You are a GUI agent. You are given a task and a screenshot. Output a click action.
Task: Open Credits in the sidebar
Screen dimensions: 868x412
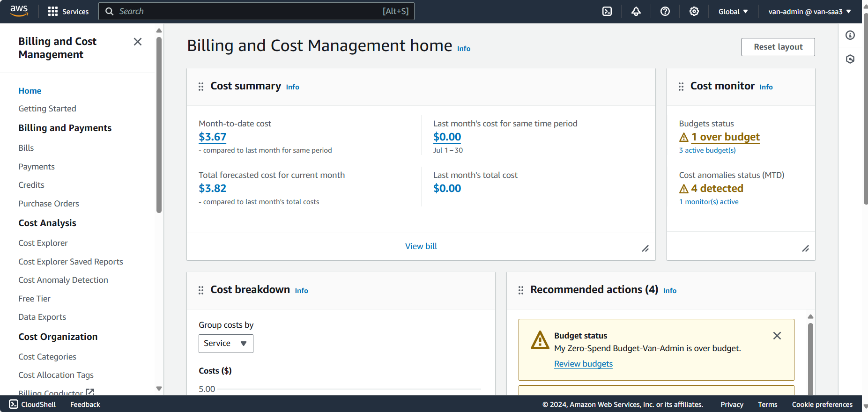[31, 185]
